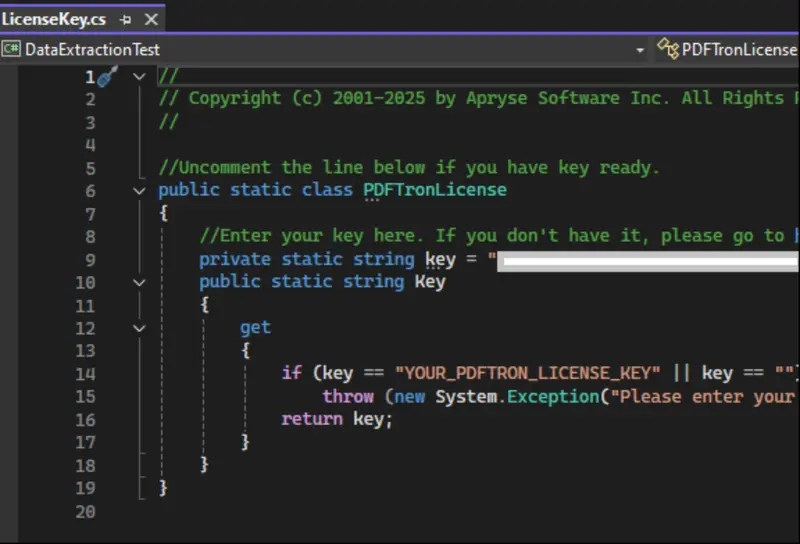The width and height of the screenshot is (800, 544).
Task: Click the "YOUR_PDFTRON_LICENSE_KEY" string literal
Action: (x=528, y=373)
